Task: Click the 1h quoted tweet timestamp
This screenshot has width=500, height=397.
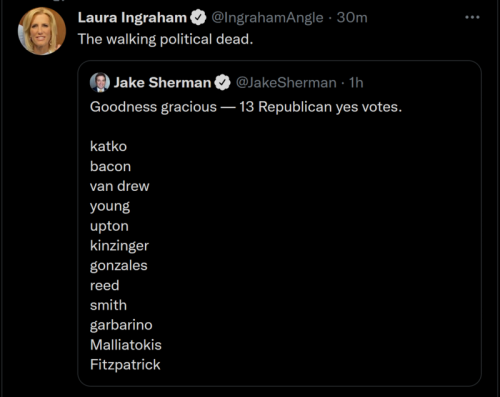Action: (356, 83)
